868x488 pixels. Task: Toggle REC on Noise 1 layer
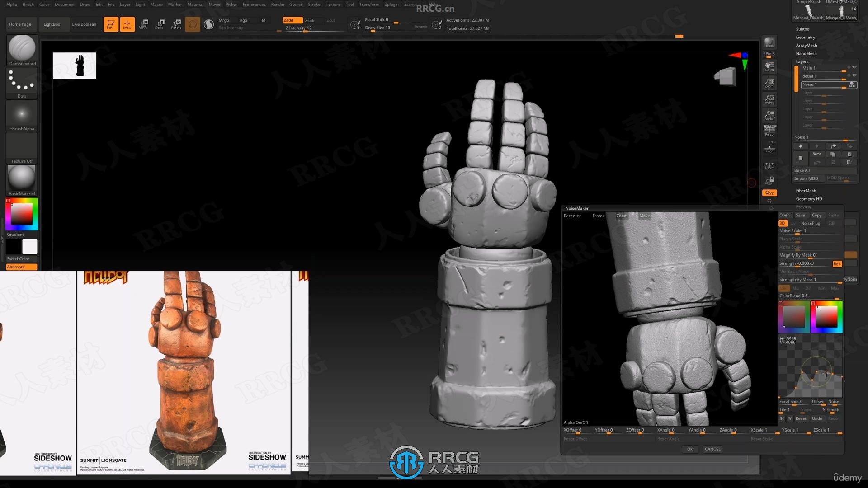tap(852, 84)
